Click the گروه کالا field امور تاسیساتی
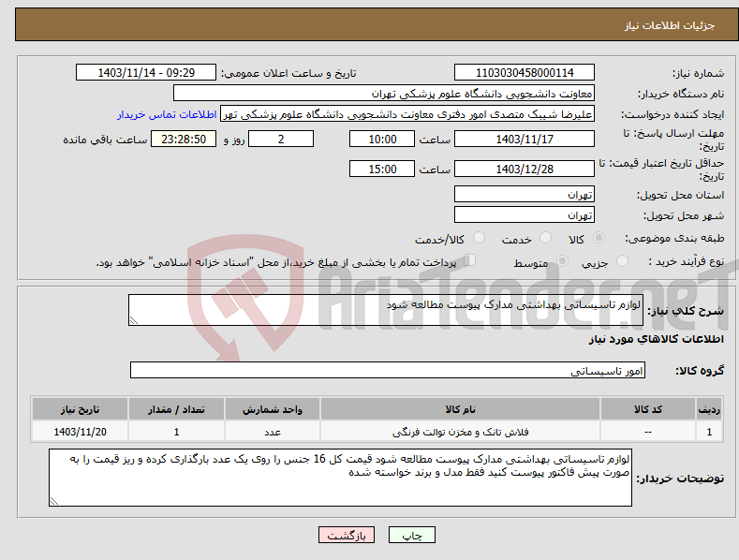Viewport: 739px width, 560px height. [x=388, y=371]
